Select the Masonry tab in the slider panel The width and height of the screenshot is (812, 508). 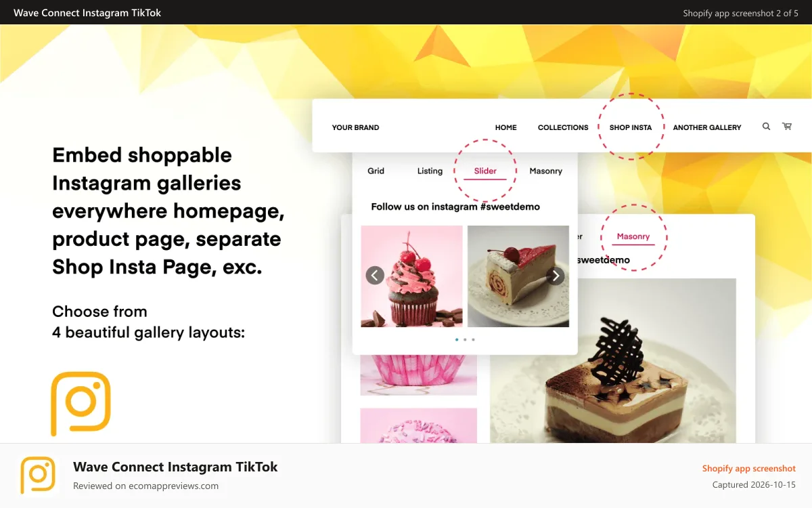click(x=545, y=171)
